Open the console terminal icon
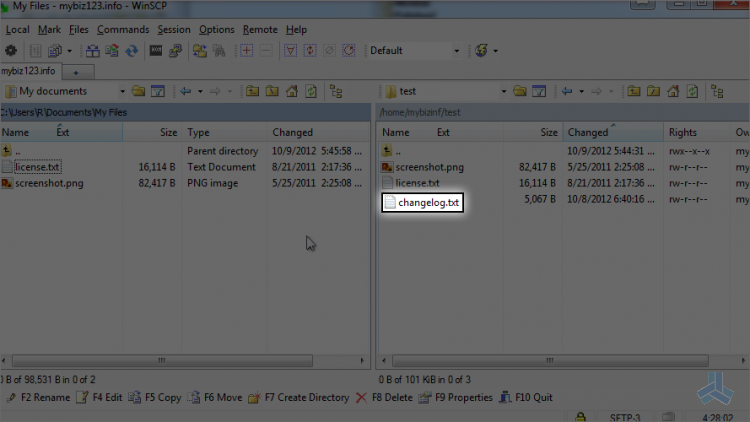 tap(156, 50)
